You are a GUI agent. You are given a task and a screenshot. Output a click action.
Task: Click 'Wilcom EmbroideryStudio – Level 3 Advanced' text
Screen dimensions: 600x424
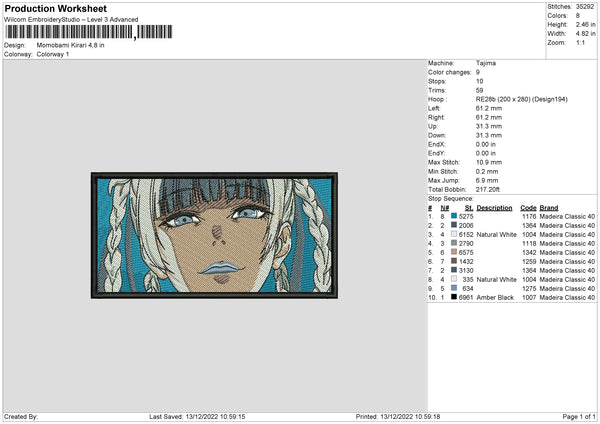(71, 20)
